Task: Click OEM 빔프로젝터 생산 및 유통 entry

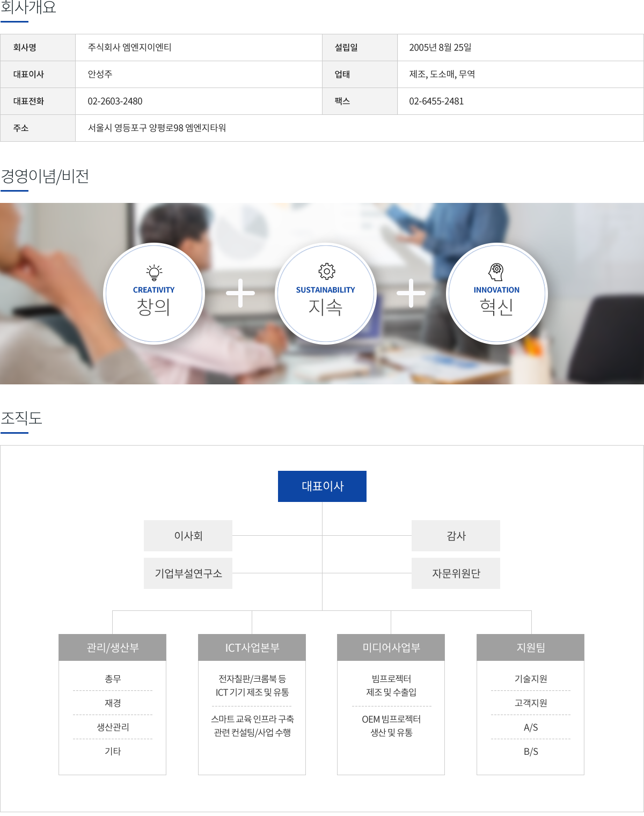Action: [x=391, y=726]
